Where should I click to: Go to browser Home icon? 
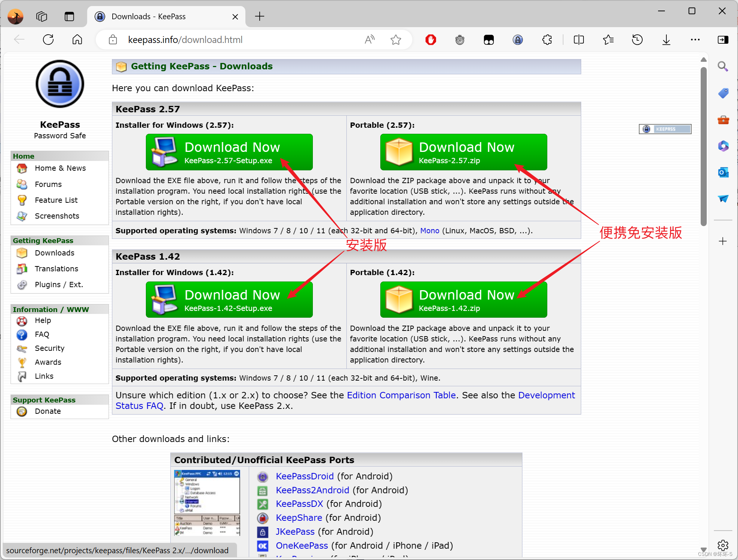[77, 40]
